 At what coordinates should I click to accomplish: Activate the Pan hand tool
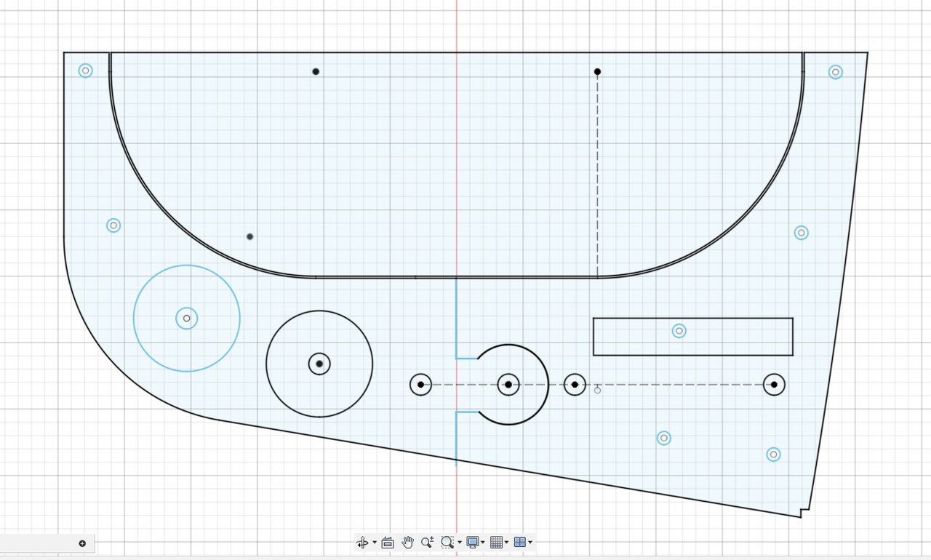(407, 543)
